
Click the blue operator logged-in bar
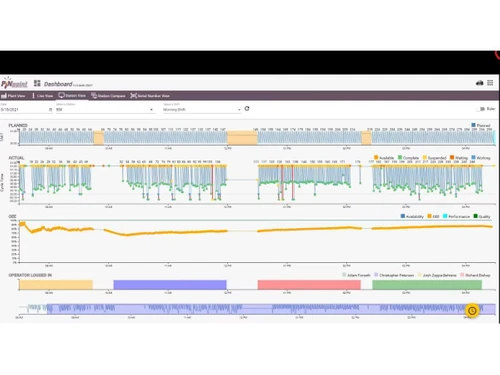coord(170,285)
